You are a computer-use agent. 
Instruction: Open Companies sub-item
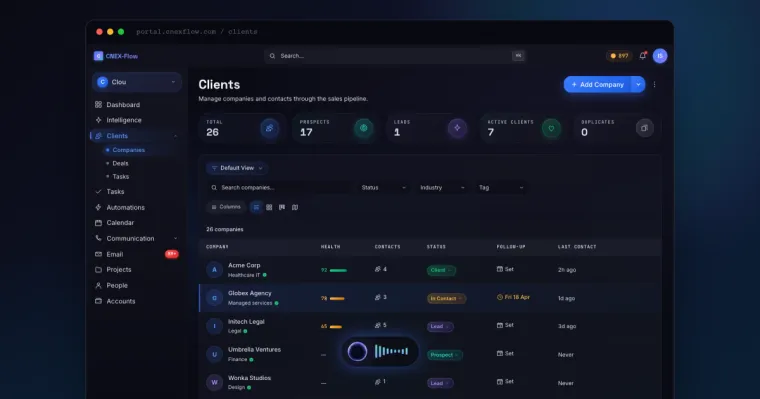click(x=128, y=150)
